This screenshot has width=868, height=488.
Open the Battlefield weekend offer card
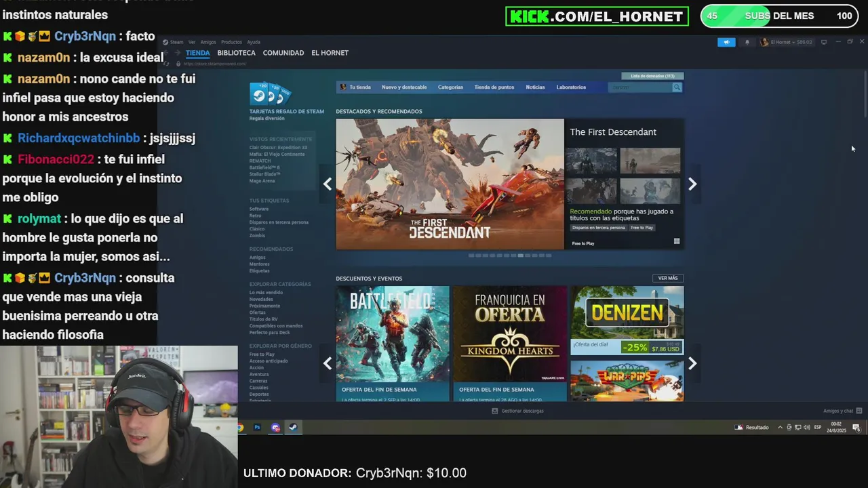pyautogui.click(x=393, y=344)
